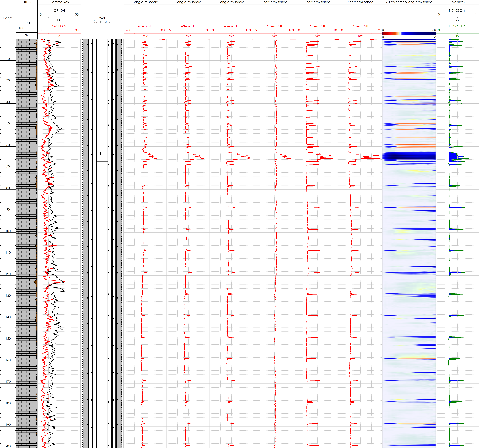Select the A5em_NIT curve label
The image size is (479, 448).
pyautogui.click(x=231, y=26)
